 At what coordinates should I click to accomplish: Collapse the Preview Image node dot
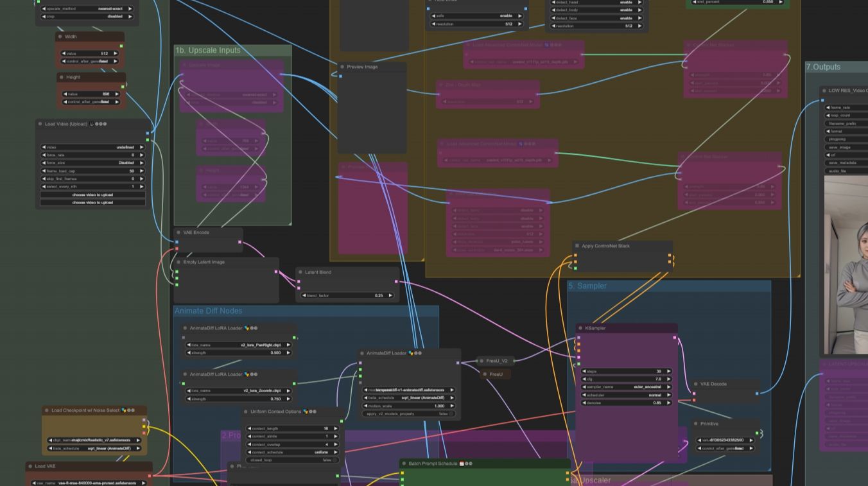(342, 67)
